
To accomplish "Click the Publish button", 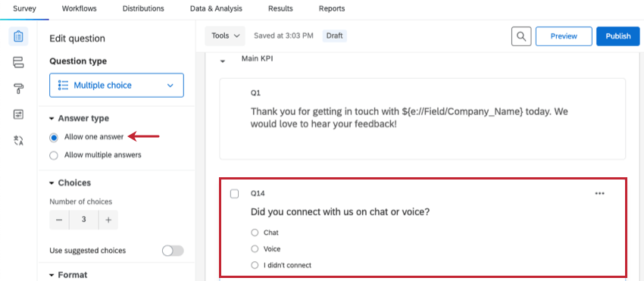I will tap(618, 36).
